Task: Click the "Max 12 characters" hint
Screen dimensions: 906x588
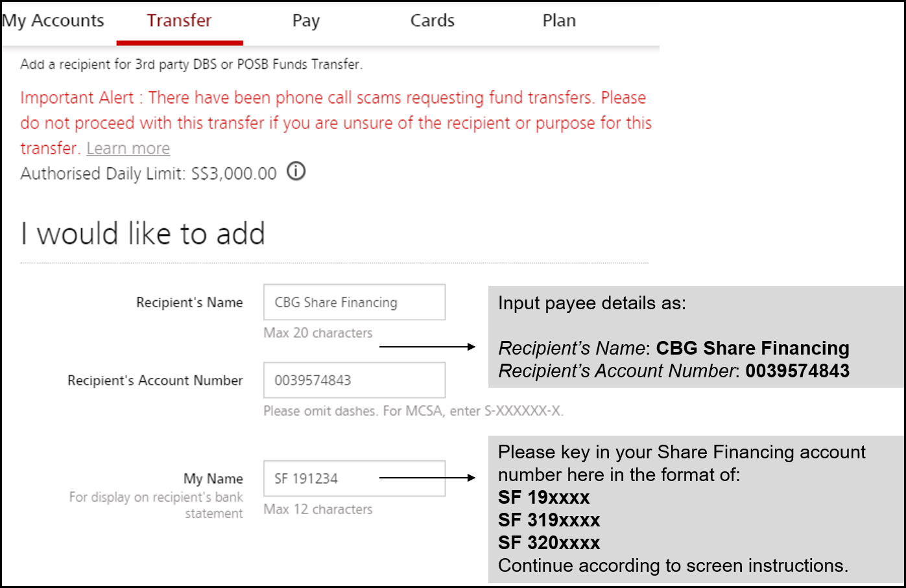Action: coord(318,510)
